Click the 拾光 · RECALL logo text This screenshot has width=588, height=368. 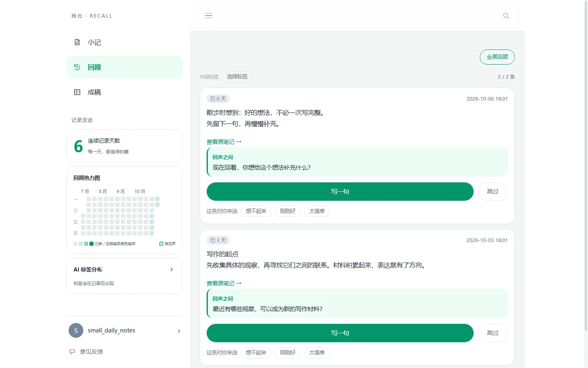(x=92, y=16)
